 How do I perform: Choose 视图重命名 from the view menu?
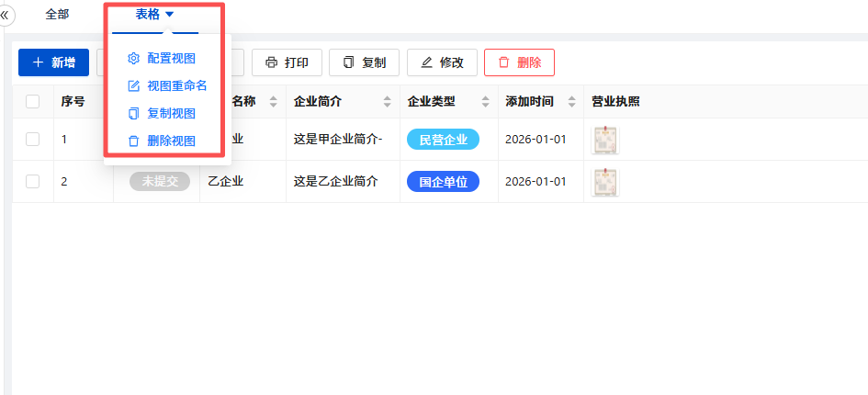tap(177, 85)
